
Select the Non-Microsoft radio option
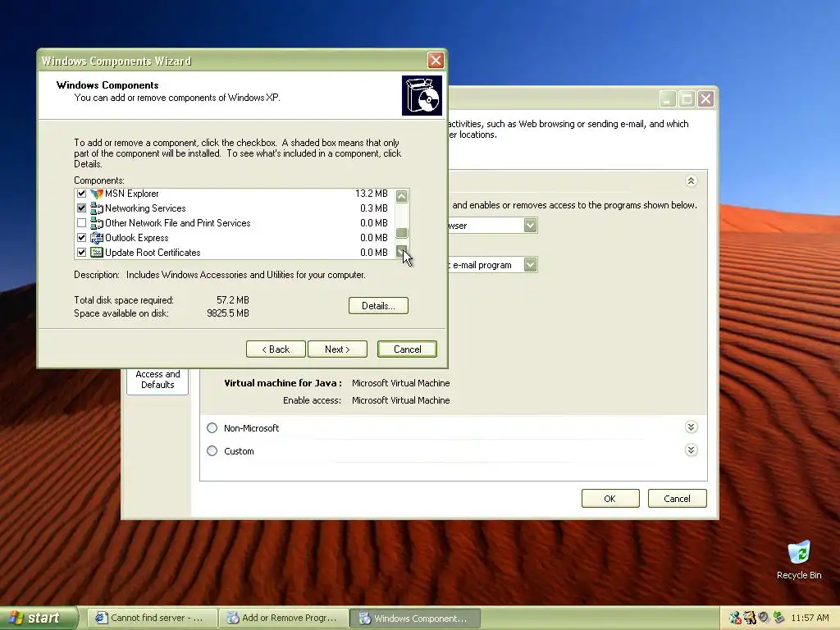pos(212,428)
